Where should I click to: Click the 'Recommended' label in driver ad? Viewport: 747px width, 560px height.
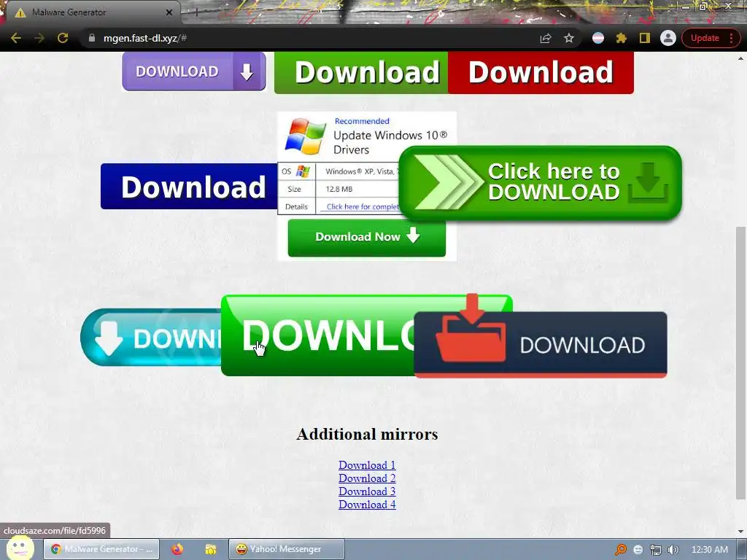click(362, 121)
